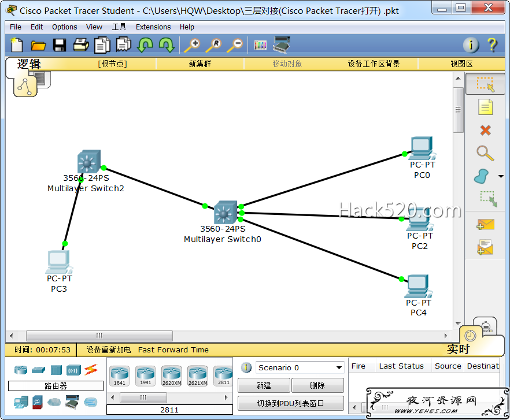Open help with the question mark icon
Image resolution: width=510 pixels, height=420 pixels.
493,45
